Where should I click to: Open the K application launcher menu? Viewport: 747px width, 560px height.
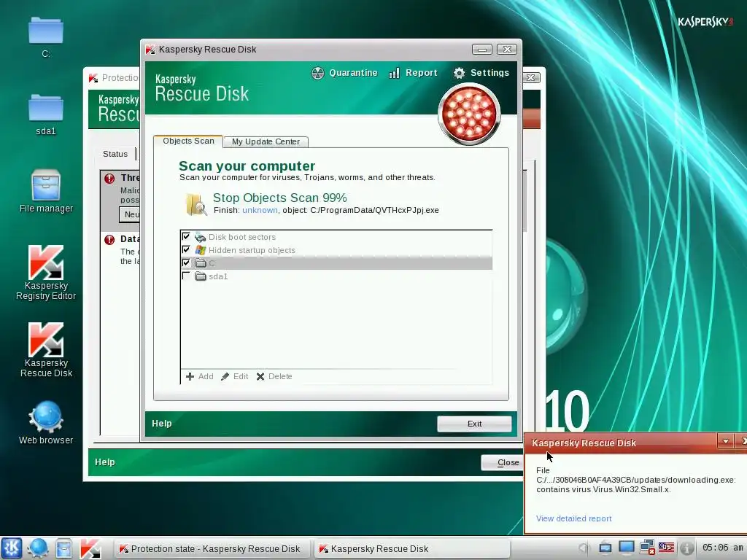pyautogui.click(x=11, y=548)
